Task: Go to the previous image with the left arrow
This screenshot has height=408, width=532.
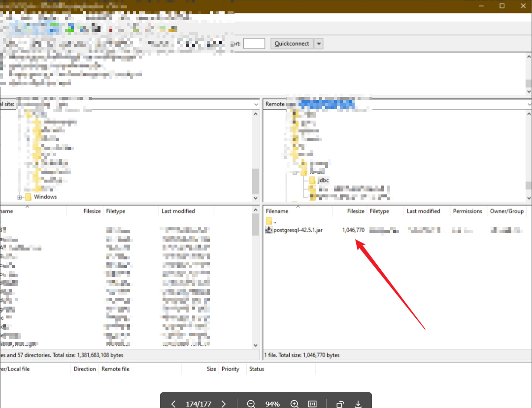Action: click(173, 404)
